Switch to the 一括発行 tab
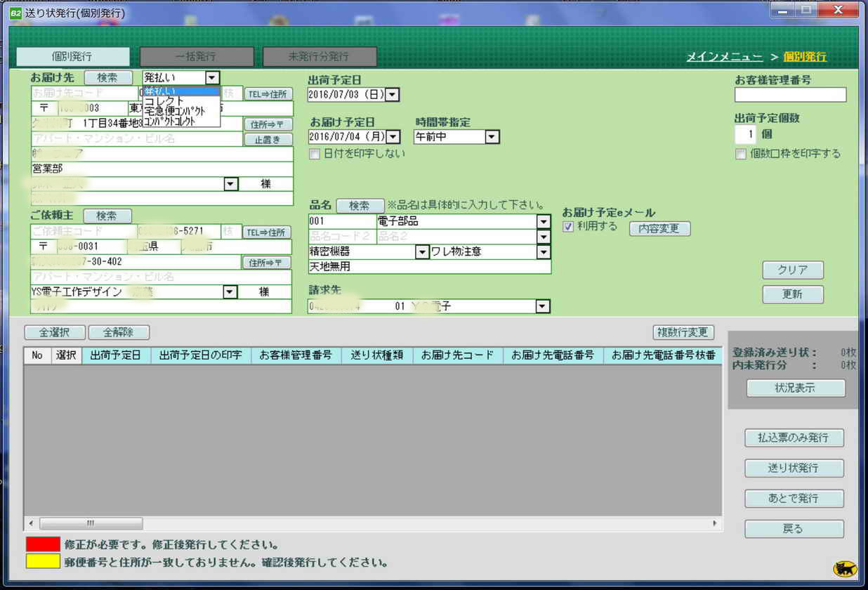This screenshot has width=868, height=590. 197,57
